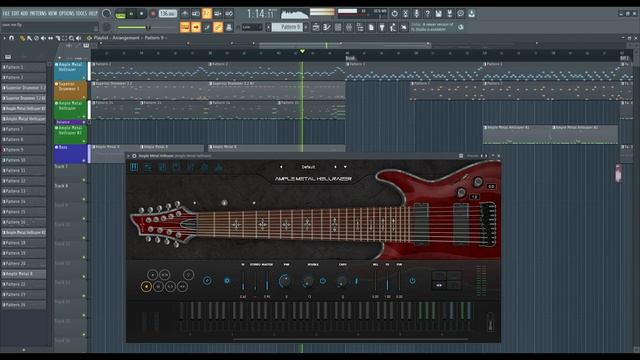Click the microphone one-click recording icon
The image size is (640, 360).
click(x=416, y=13)
